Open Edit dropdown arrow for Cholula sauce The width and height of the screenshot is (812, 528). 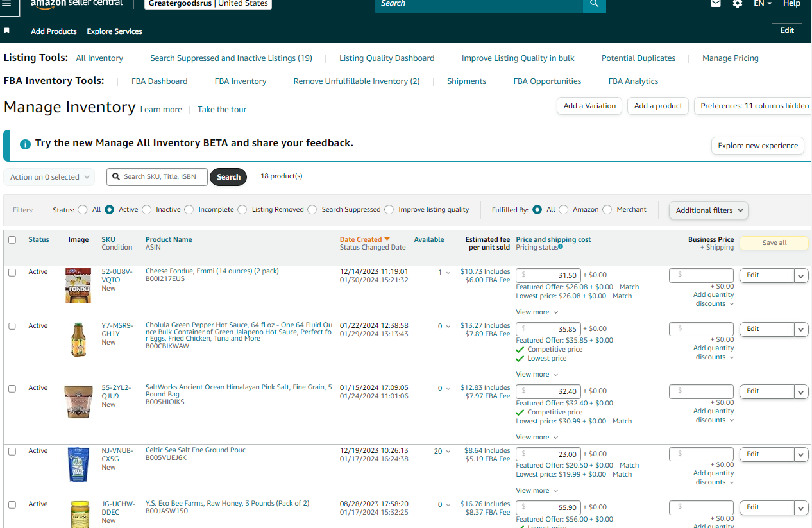click(x=801, y=329)
